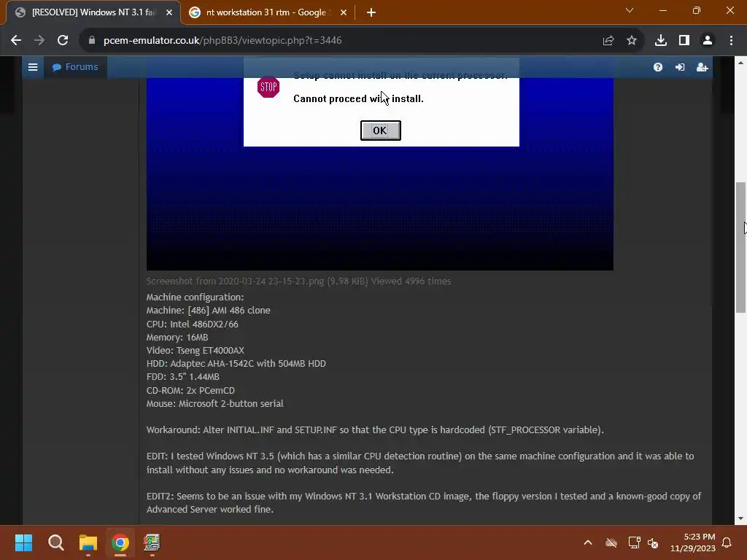Image resolution: width=747 pixels, height=560 pixels.
Task: Click the forum register icon
Action: (703, 67)
